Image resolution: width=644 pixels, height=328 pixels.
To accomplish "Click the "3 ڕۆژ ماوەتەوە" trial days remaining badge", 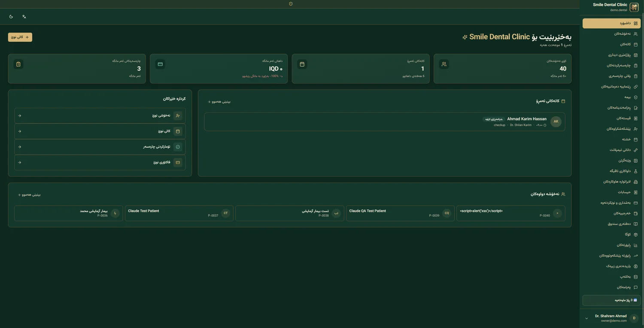I will coord(611,300).
